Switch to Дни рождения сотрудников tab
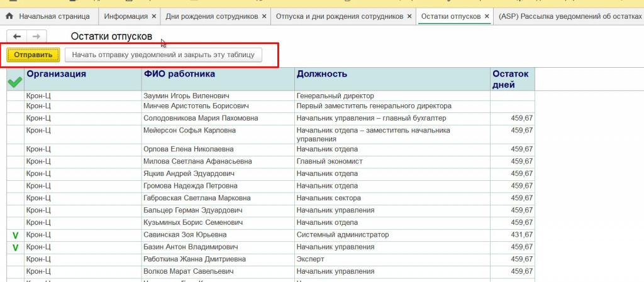 click(211, 16)
